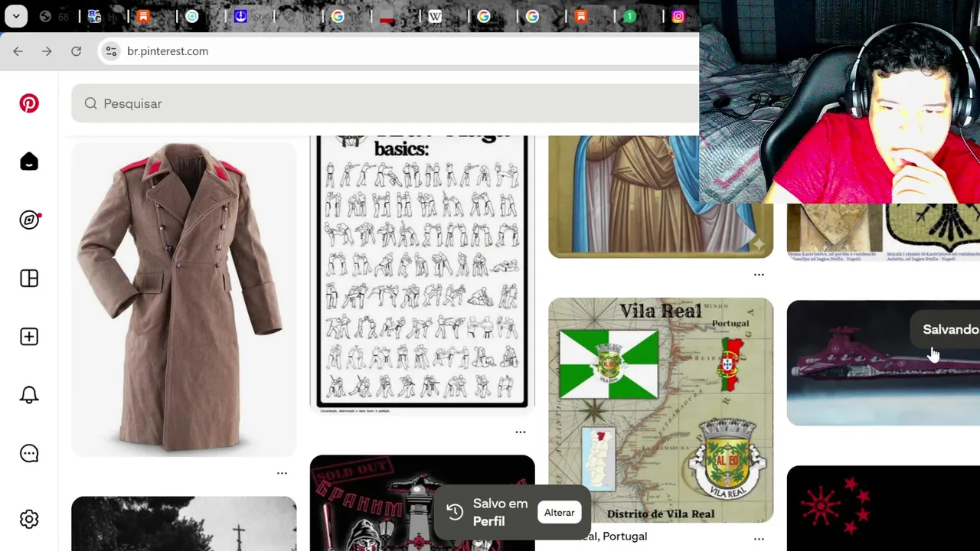
Task: Open more options beside Real, Portugal caption
Action: [x=759, y=539]
